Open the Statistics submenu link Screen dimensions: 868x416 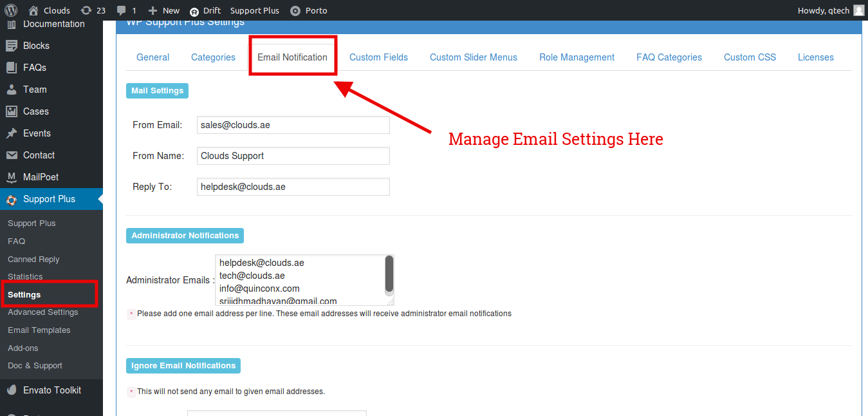tap(25, 277)
